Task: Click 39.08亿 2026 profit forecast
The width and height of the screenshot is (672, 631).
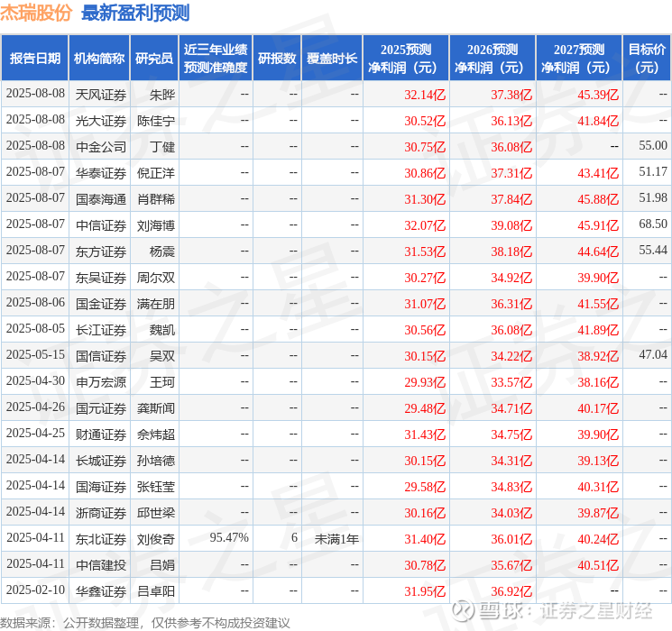Action: coord(511,225)
